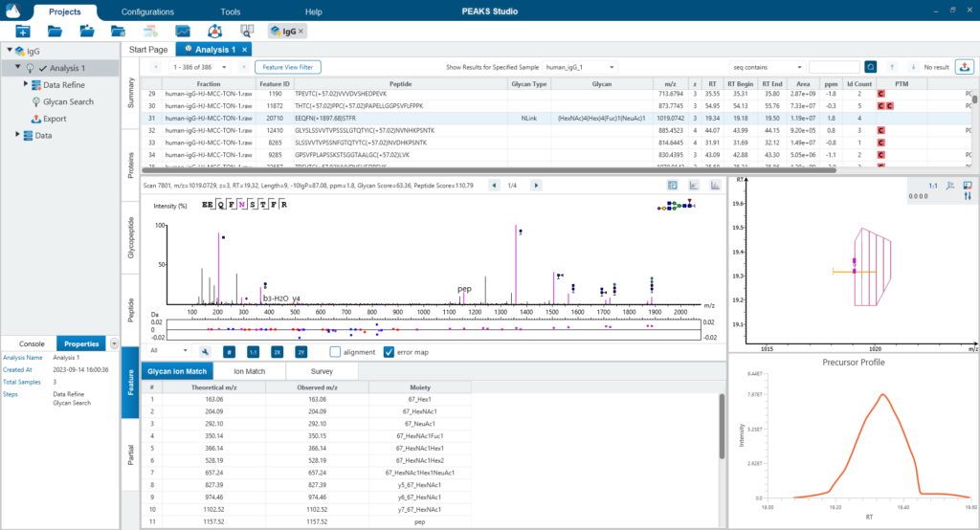Viewport: 980px width, 530px height.
Task: Click the wrench settings icon below the spectrum
Action: pos(204,352)
